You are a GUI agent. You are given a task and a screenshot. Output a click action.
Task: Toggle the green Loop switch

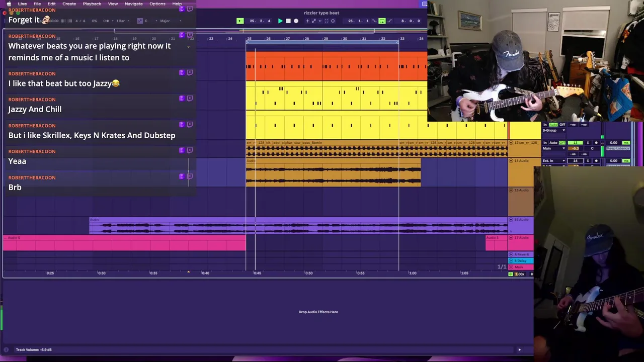[x=382, y=21]
